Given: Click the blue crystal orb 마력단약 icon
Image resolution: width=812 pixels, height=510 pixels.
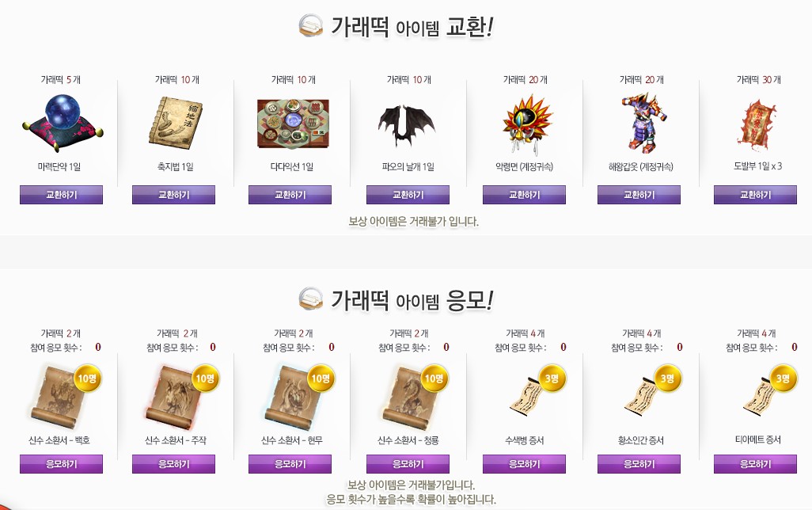Looking at the screenshot, I should pyautogui.click(x=63, y=124).
